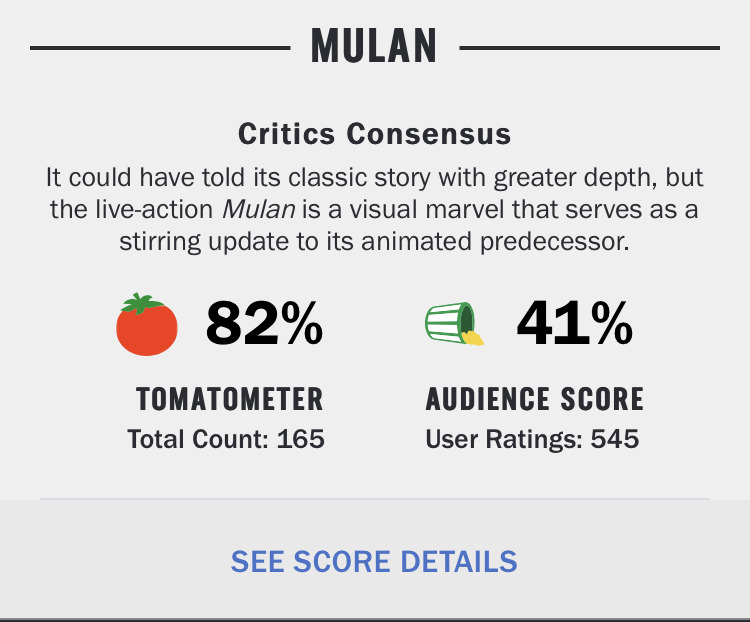Viewport: 750px width, 622px height.
Task: Click the 41% audience score
Action: 574,322
